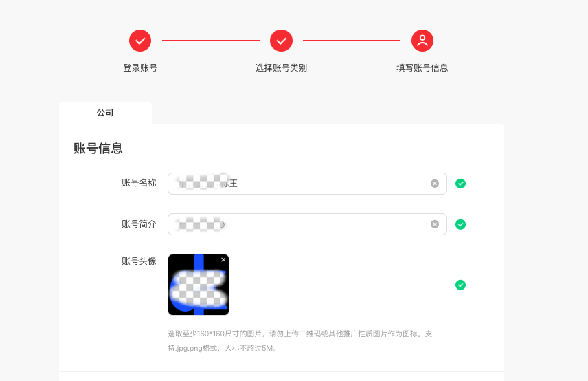
Task: Remove the uploaded avatar using its X
Action: point(223,260)
